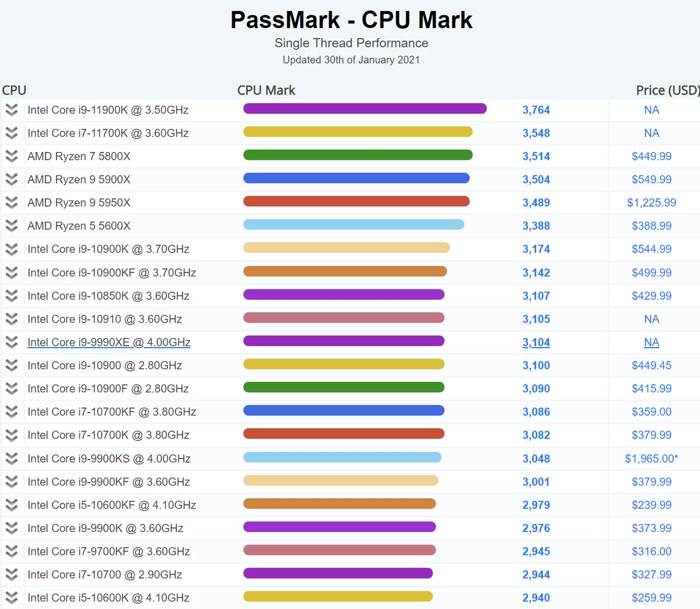Expand the Intel Core i9-10900F row chevron
The image size is (700, 609).
[x=12, y=388]
